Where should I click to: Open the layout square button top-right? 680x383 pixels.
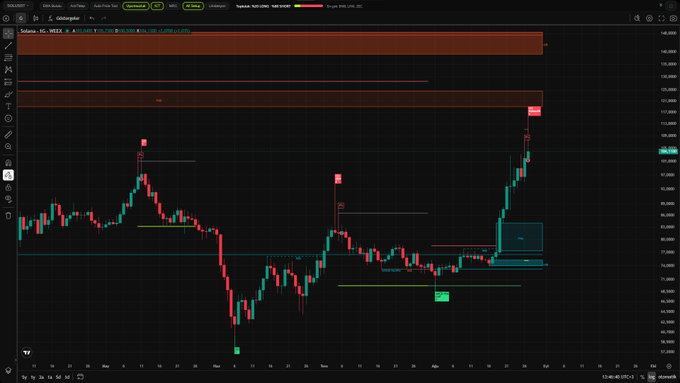[671, 6]
